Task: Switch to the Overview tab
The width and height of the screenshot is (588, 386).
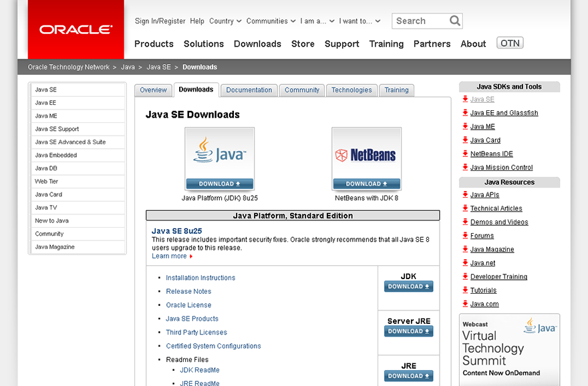Action: [x=153, y=90]
